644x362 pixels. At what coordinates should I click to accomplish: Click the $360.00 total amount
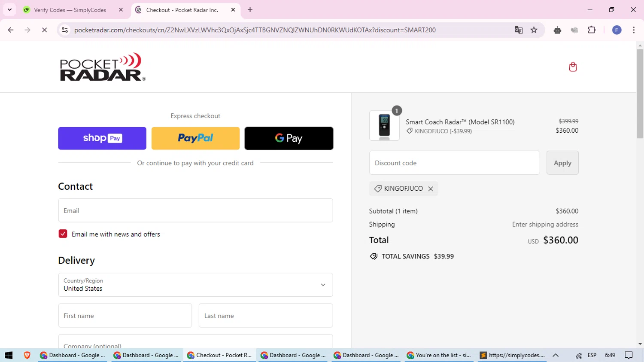click(x=561, y=240)
